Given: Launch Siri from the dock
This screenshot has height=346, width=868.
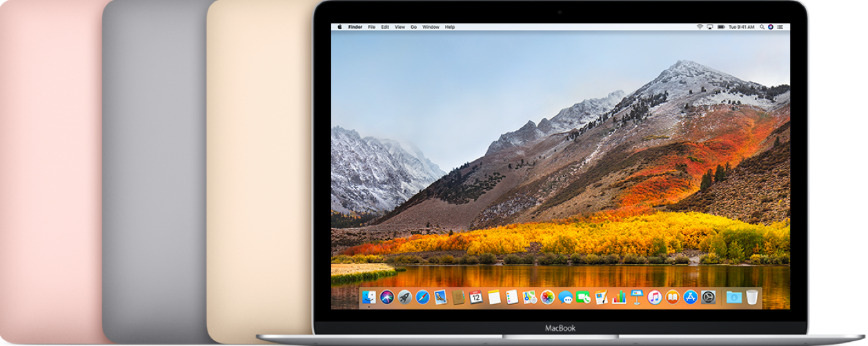Looking at the screenshot, I should 387,297.
